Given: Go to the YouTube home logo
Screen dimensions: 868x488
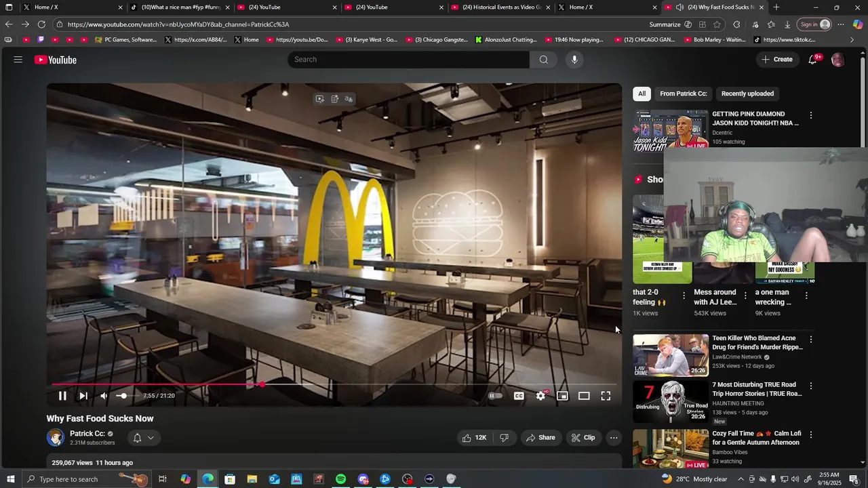Looking at the screenshot, I should coord(56,60).
